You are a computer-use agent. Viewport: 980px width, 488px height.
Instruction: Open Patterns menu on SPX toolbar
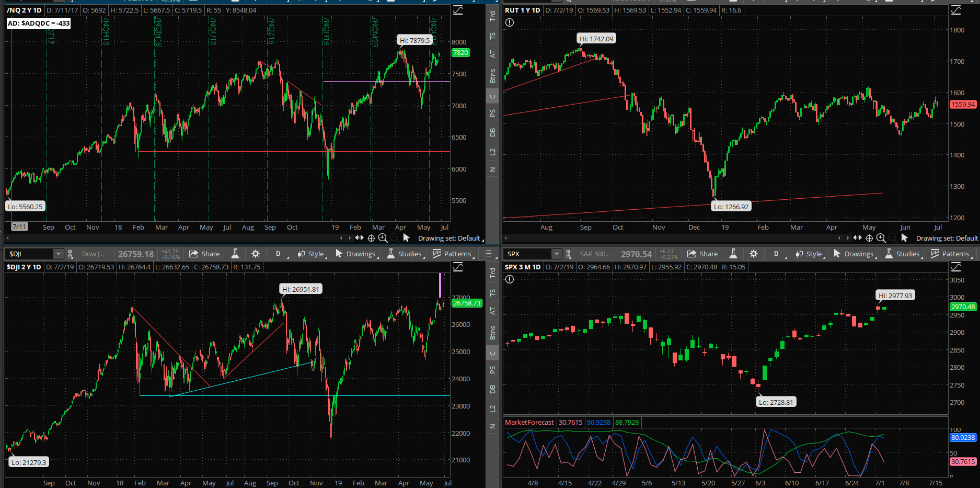tap(952, 254)
